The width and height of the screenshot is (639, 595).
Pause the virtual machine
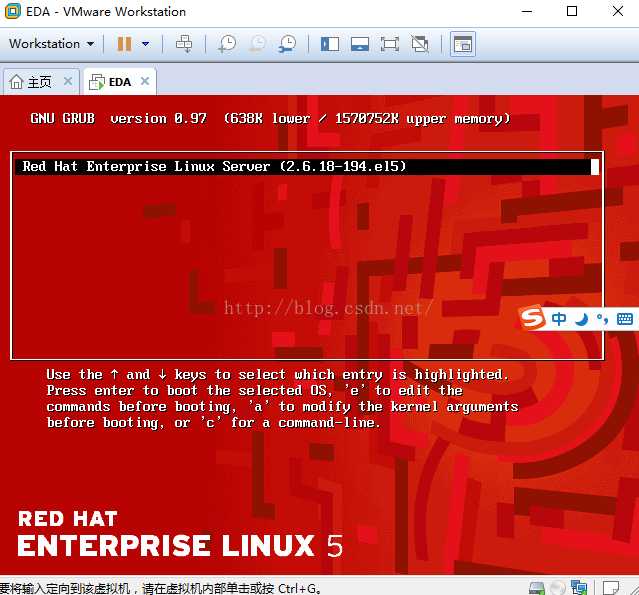point(124,44)
